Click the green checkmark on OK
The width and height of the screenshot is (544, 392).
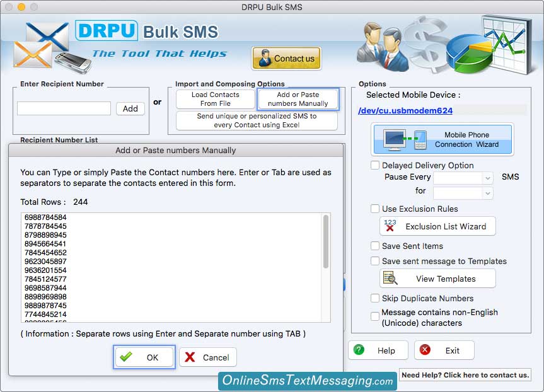click(x=126, y=356)
